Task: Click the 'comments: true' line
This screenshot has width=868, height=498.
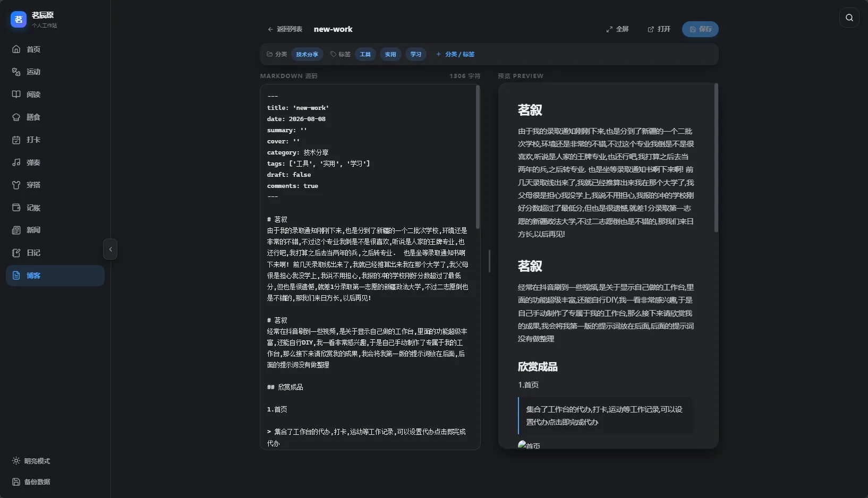Action: click(x=293, y=186)
